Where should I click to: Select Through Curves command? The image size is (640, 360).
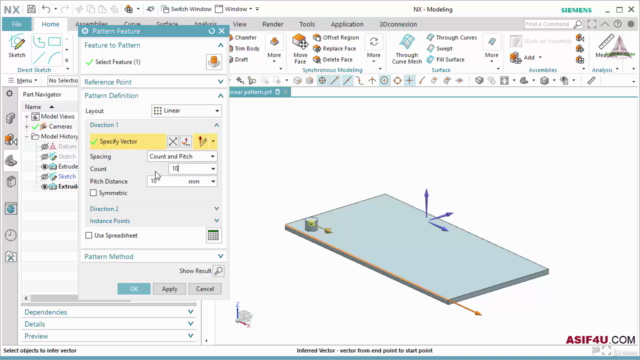tap(451, 38)
